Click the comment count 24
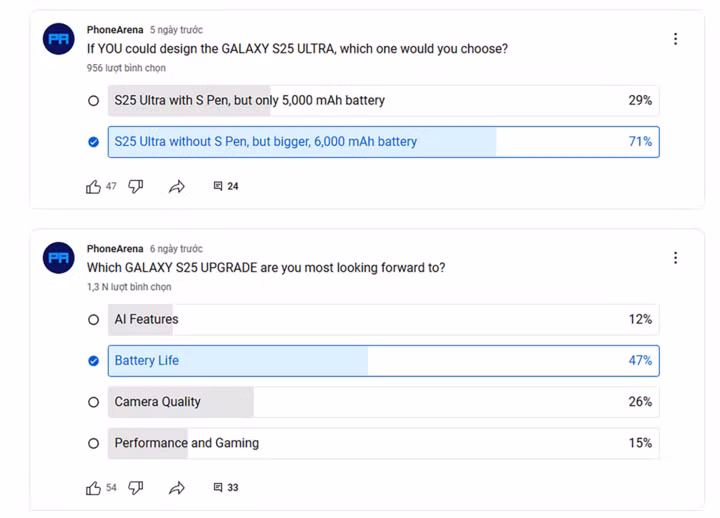The height and width of the screenshot is (518, 720). [x=233, y=186]
